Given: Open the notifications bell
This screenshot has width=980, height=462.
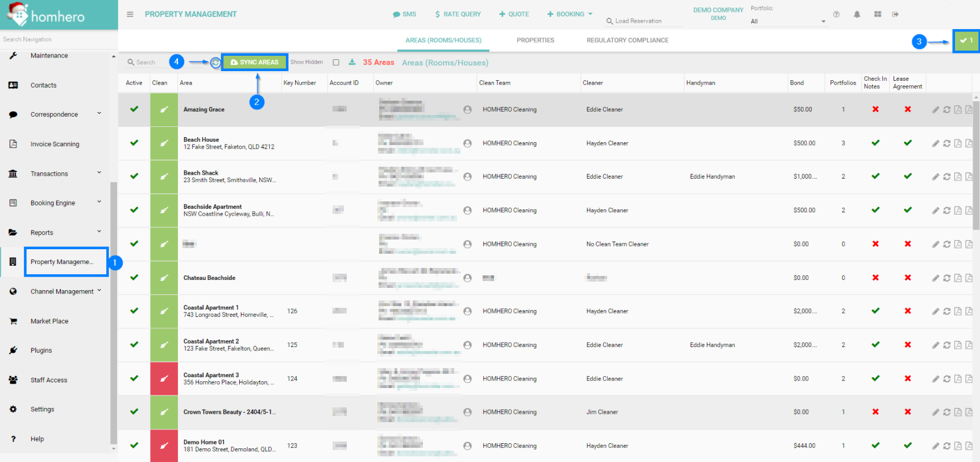Looking at the screenshot, I should pyautogui.click(x=857, y=14).
